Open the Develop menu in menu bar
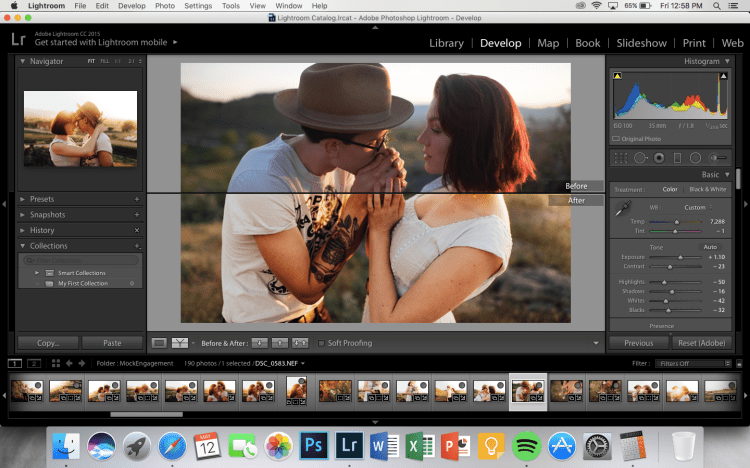The image size is (750, 468). click(x=131, y=6)
